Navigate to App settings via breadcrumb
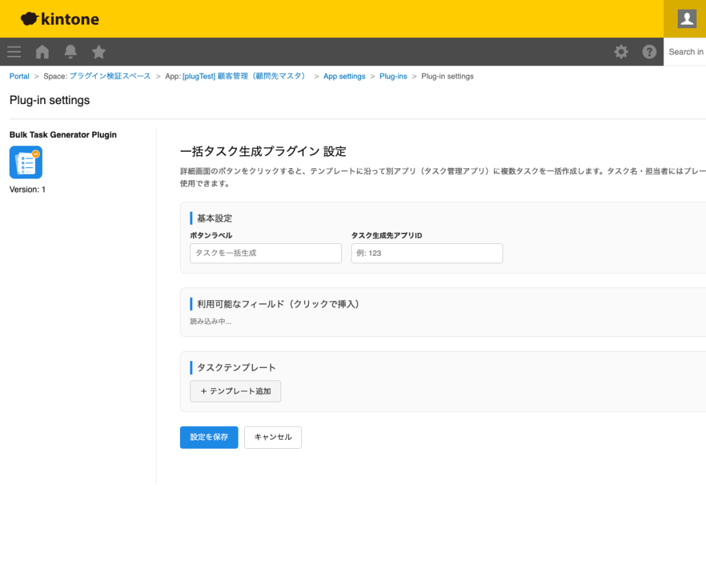The image size is (706, 588). 344,76
